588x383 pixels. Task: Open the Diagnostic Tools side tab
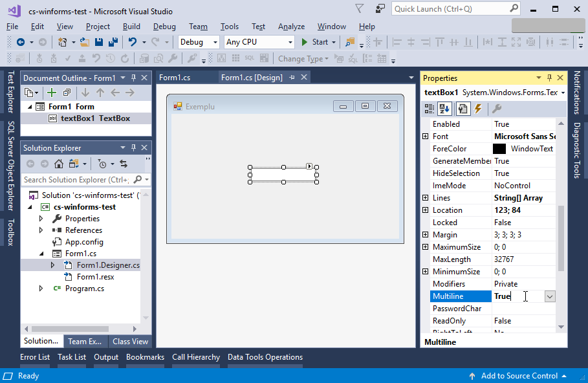577,151
